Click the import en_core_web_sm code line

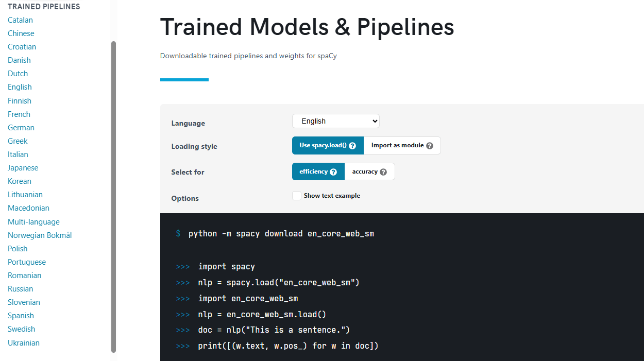[248, 299]
